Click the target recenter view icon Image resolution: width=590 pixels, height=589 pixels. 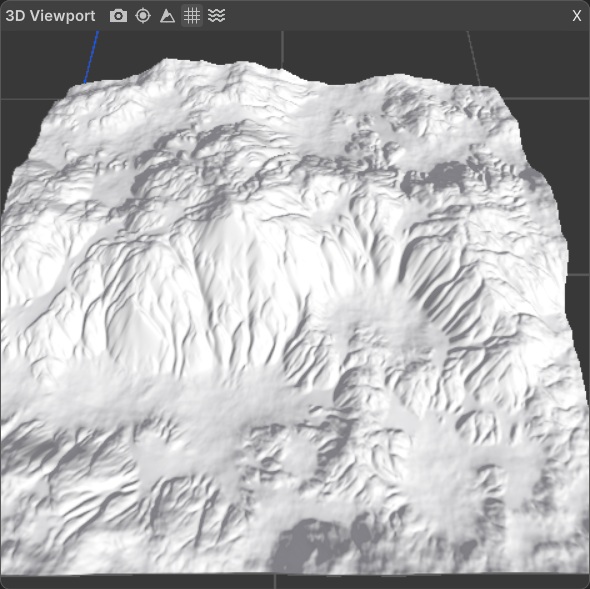143,16
